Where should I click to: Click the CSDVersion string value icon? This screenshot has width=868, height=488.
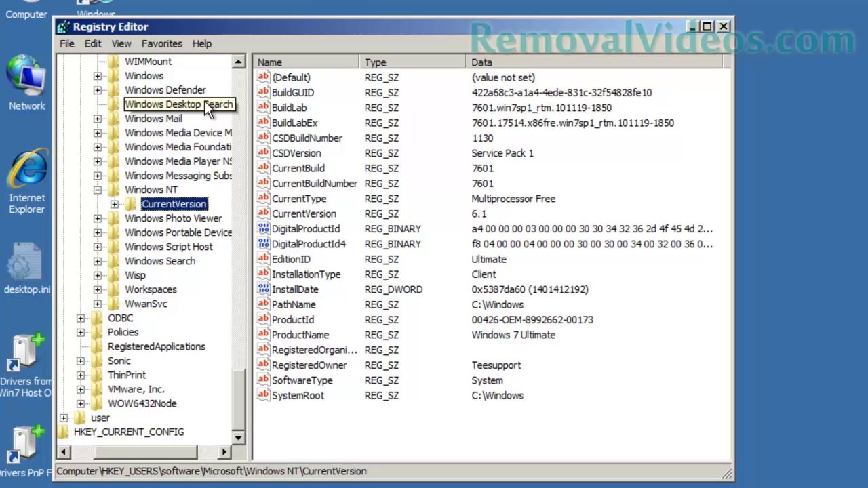pyautogui.click(x=263, y=152)
